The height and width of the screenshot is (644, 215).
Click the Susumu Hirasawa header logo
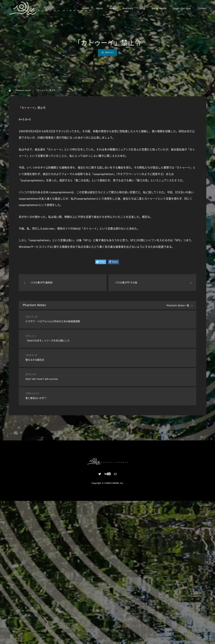click(50, 9)
